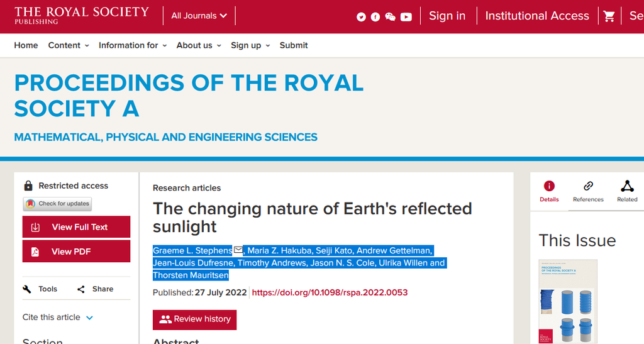The width and height of the screenshot is (644, 344).
Task: Switch to the Related tab
Action: click(627, 191)
